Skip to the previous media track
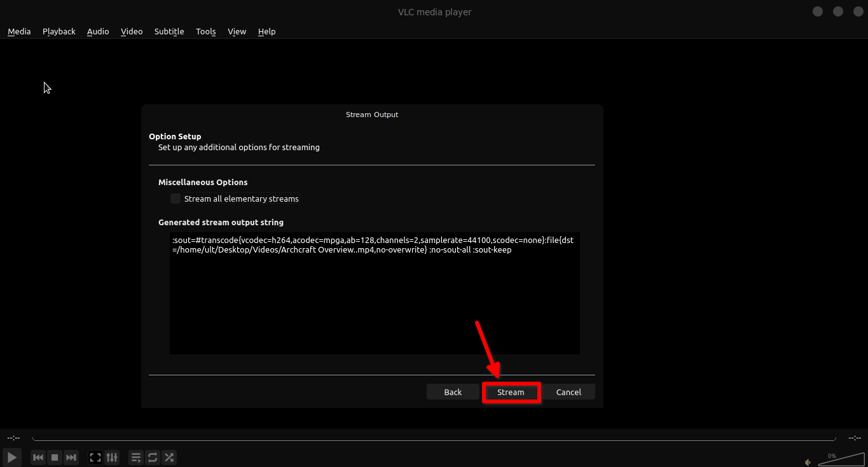Screen dimensions: 868x467 [x=38, y=457]
